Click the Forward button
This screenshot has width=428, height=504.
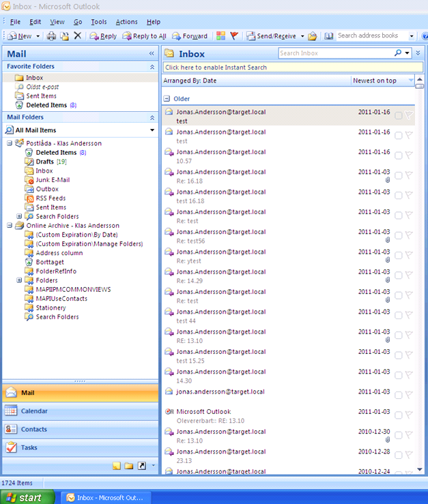[190, 36]
